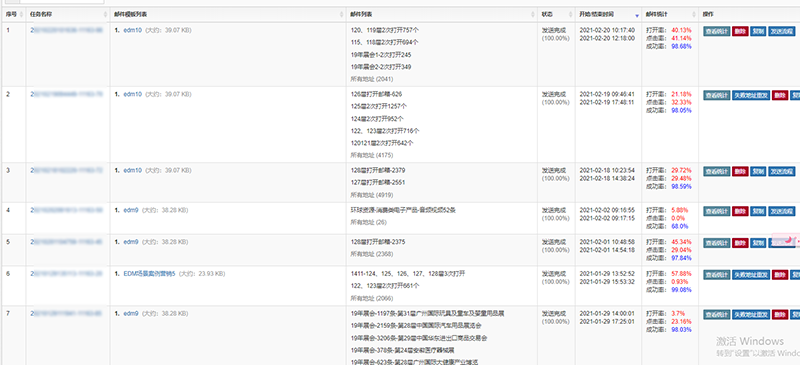This screenshot has height=365, width=800.
Task: Open EDM场景案例营销5 template link
Action: click(x=149, y=274)
